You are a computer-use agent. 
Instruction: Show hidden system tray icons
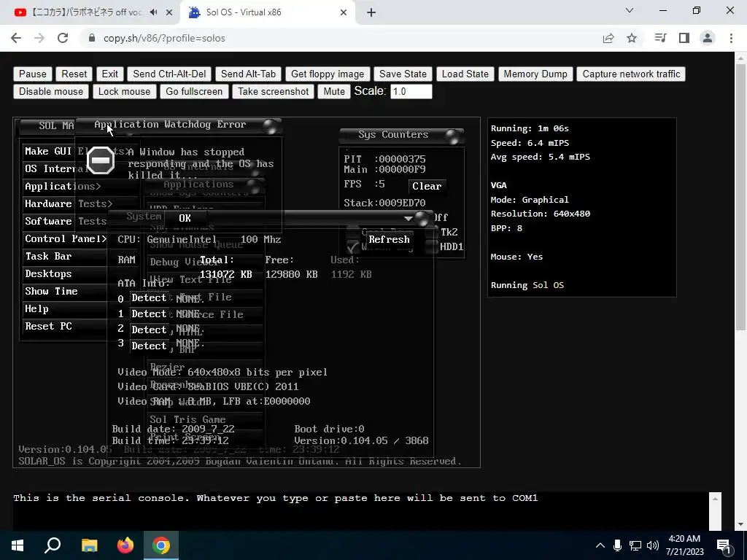point(600,545)
